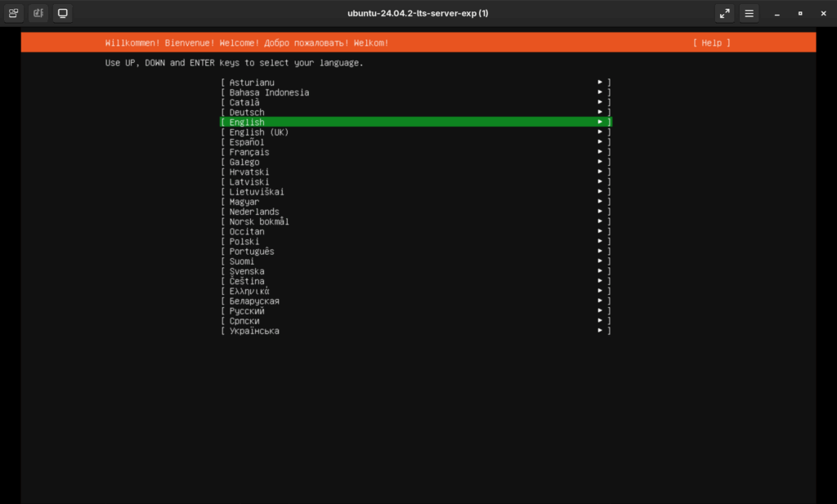The height and width of the screenshot is (504, 837).
Task: Open the Help option in the orange header
Action: [712, 42]
